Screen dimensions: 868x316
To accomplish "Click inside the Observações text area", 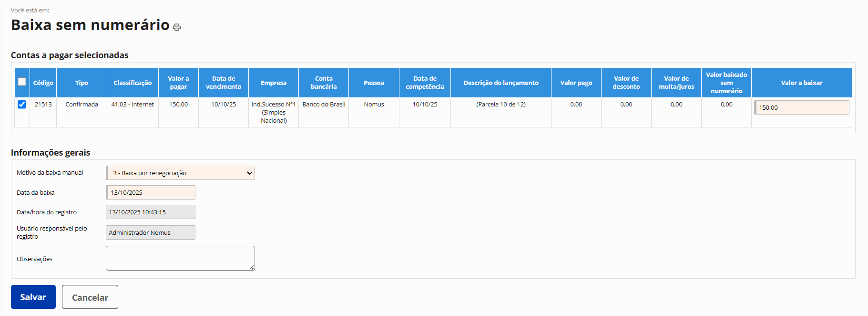I will coord(180,258).
